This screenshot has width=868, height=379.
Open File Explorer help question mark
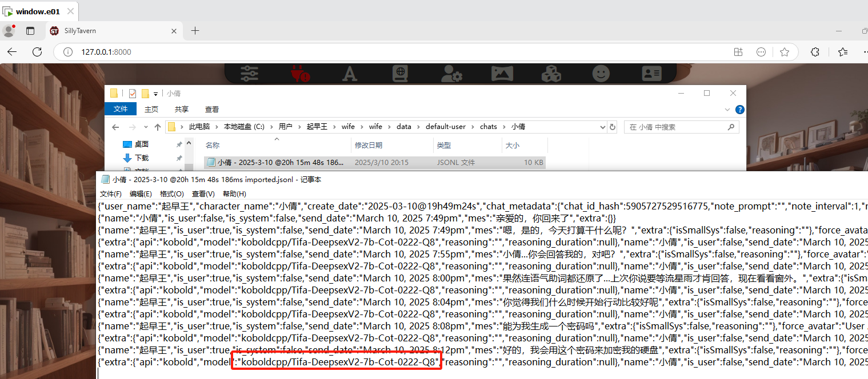click(739, 109)
